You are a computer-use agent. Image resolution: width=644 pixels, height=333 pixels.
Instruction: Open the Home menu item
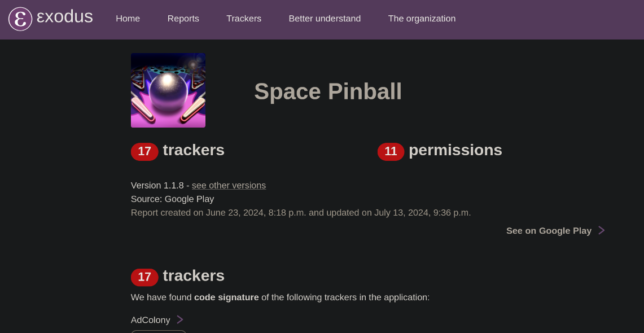point(128,19)
